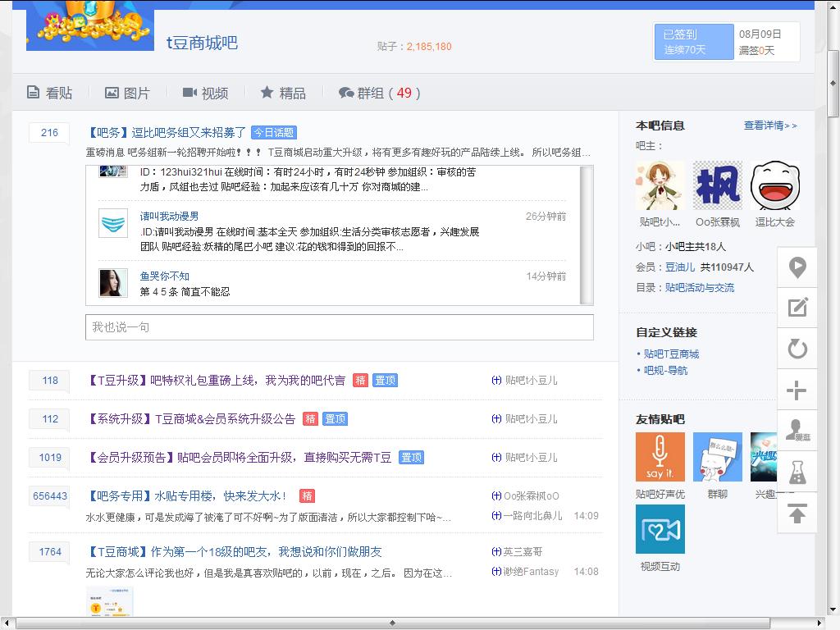The height and width of the screenshot is (630, 840).
Task: Click the refresh icon in floating sidebar
Action: [797, 349]
